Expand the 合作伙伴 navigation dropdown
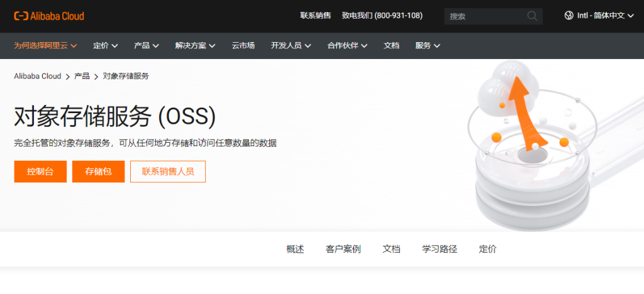 click(347, 45)
